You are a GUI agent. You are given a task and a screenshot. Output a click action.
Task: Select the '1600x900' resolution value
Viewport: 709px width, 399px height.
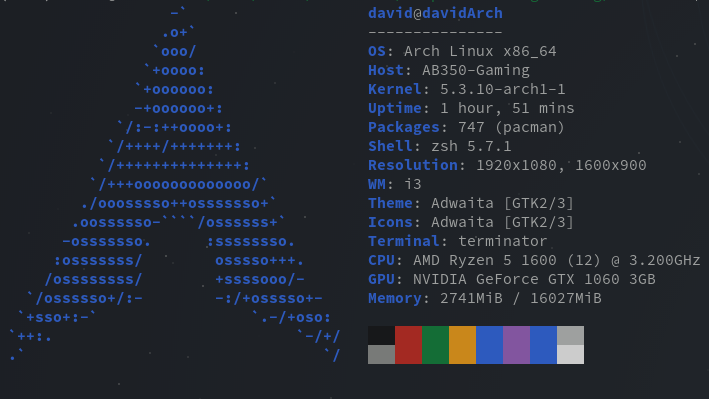(610, 165)
